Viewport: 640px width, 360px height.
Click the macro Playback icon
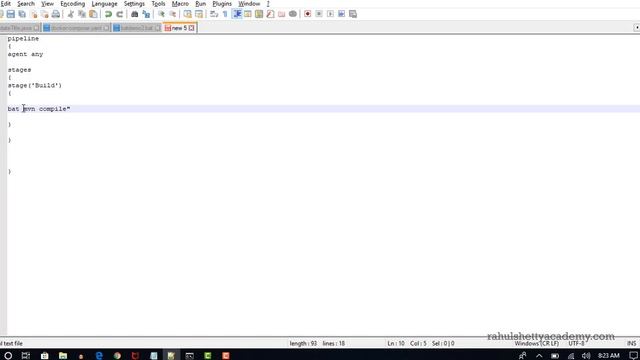click(x=330, y=14)
